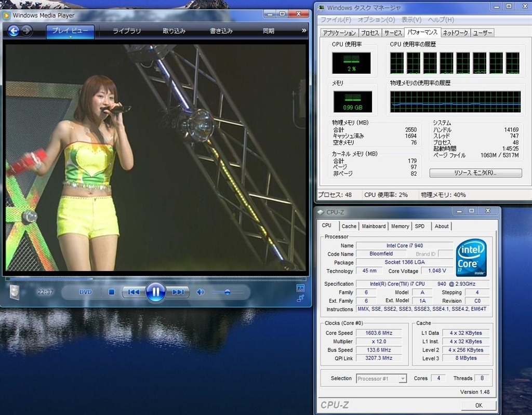Switch to CPU-Z Memory tab
Viewport: 532px width, 415px height.
400,226
